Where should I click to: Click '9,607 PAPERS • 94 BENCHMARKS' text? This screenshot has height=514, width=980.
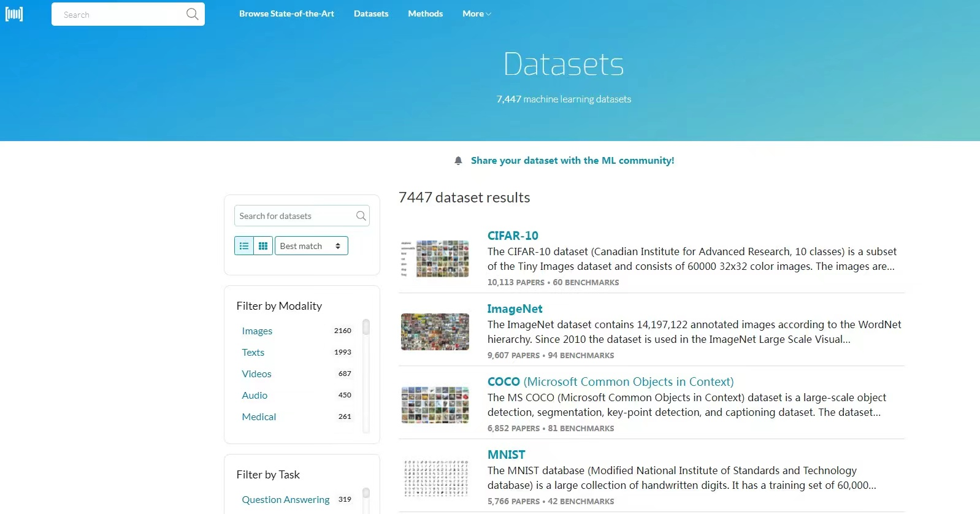551,356
